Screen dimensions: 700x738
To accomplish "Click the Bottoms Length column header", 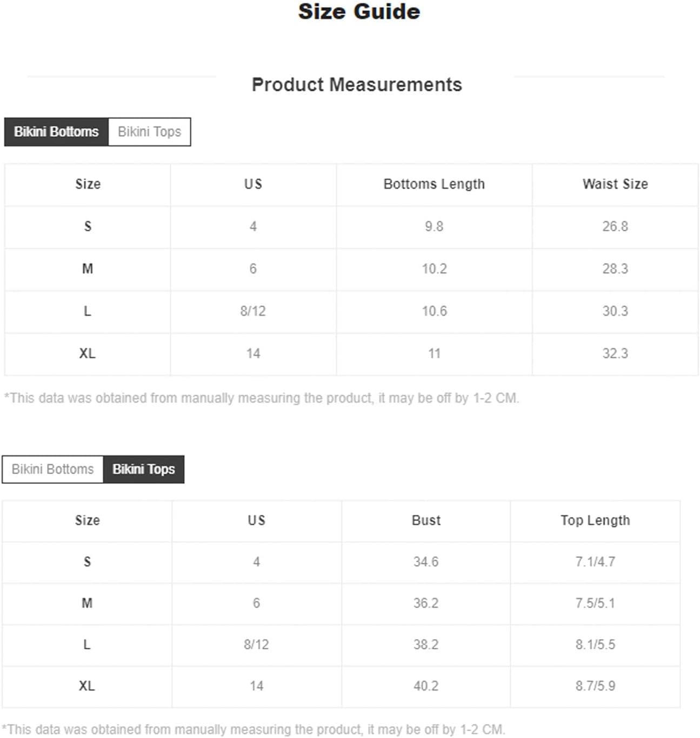I will [x=434, y=184].
